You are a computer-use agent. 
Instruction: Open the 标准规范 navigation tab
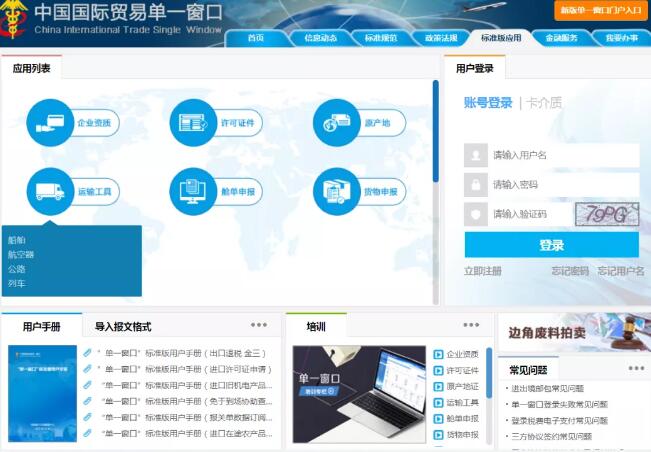[381, 38]
